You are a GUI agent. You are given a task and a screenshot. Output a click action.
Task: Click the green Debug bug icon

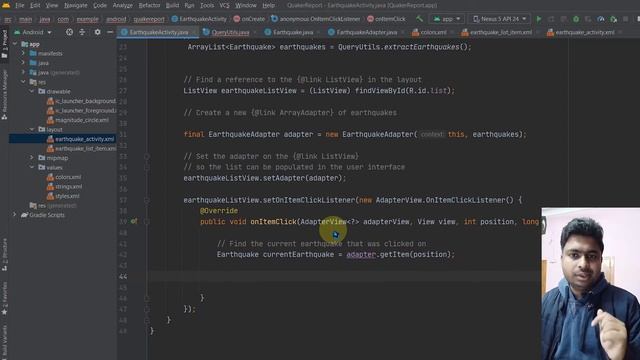click(x=576, y=19)
